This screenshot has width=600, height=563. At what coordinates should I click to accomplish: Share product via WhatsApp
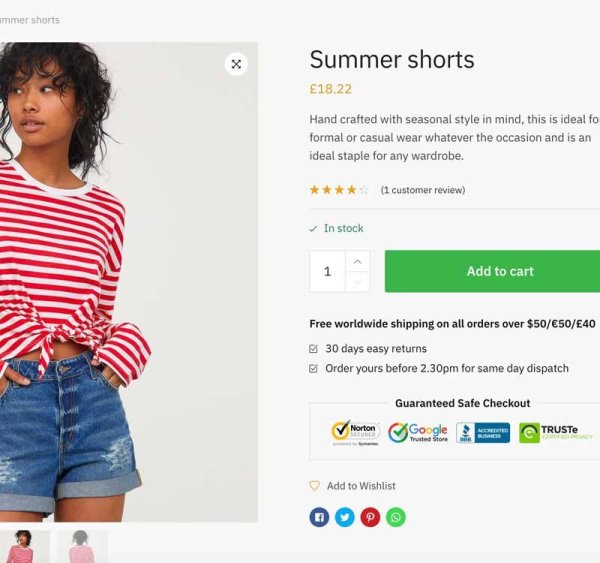pos(396,517)
